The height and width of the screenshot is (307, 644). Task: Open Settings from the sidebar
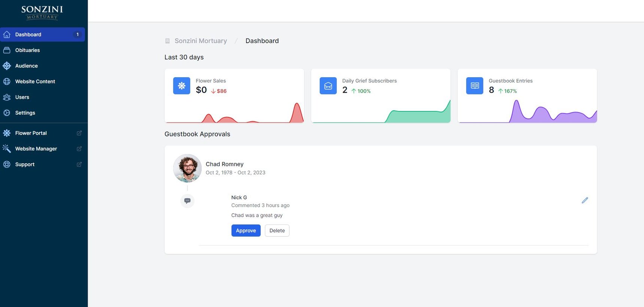click(x=25, y=113)
